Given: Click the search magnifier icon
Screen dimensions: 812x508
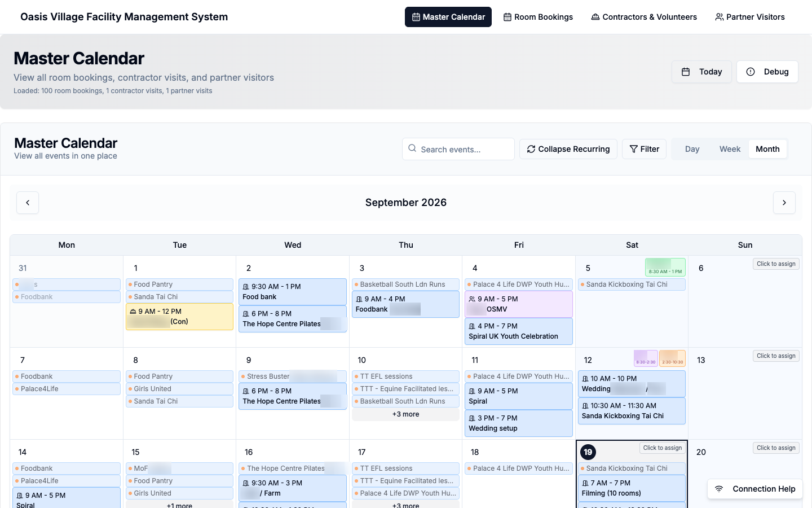Looking at the screenshot, I should click(x=412, y=148).
